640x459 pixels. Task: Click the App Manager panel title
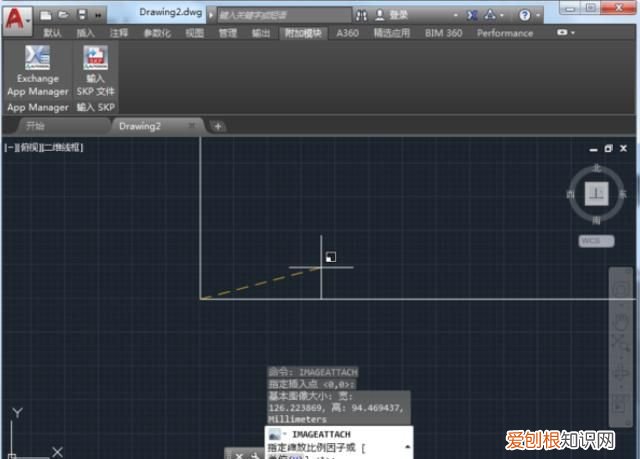(38, 107)
